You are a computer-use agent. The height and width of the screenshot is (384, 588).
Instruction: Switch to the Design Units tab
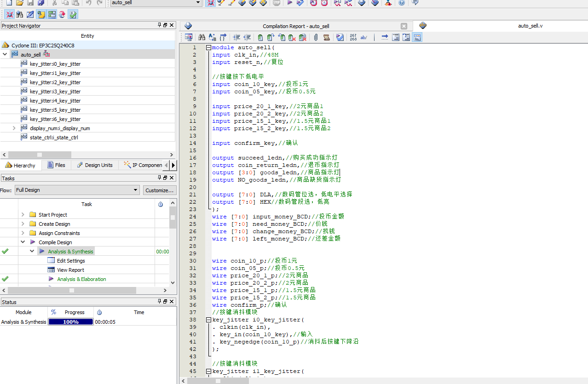(95, 165)
